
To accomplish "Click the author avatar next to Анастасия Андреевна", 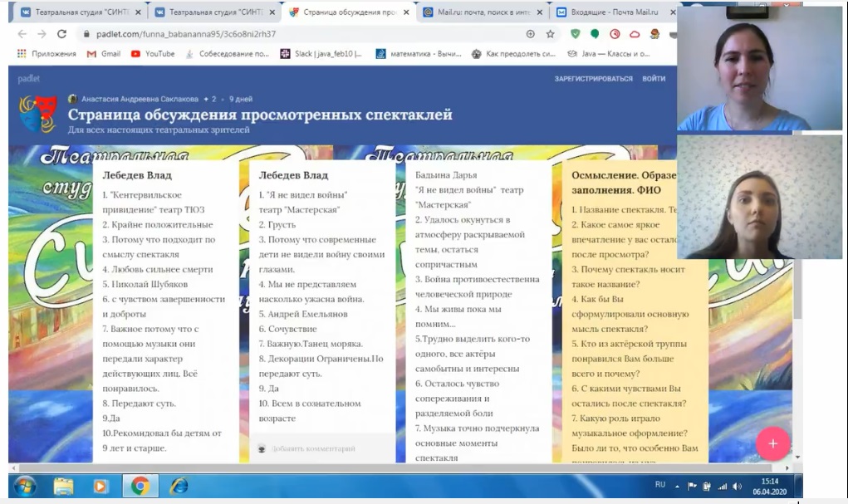I will point(72,99).
